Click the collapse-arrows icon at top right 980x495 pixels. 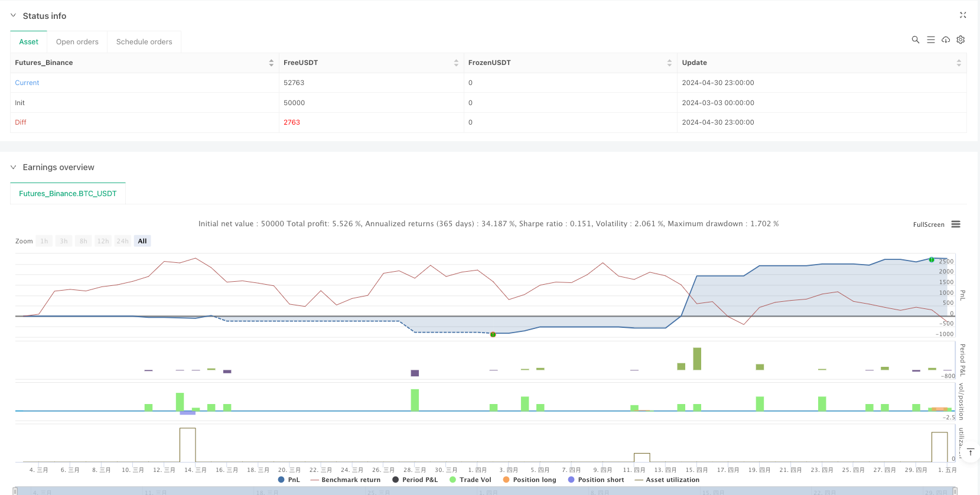pos(963,15)
